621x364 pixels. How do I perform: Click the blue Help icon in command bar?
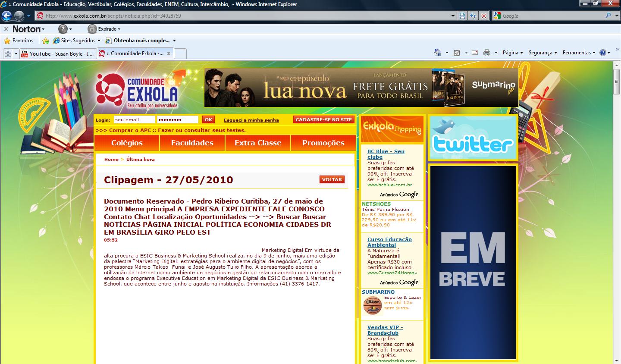603,53
